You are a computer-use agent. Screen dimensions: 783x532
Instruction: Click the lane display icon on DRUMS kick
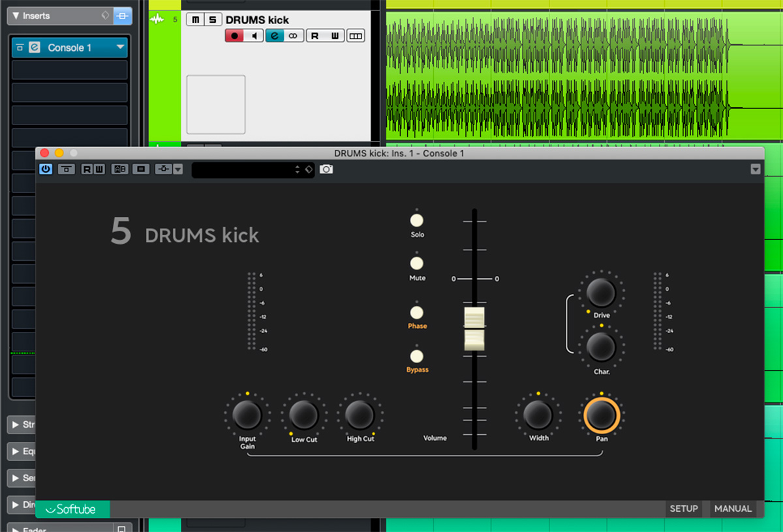(356, 36)
